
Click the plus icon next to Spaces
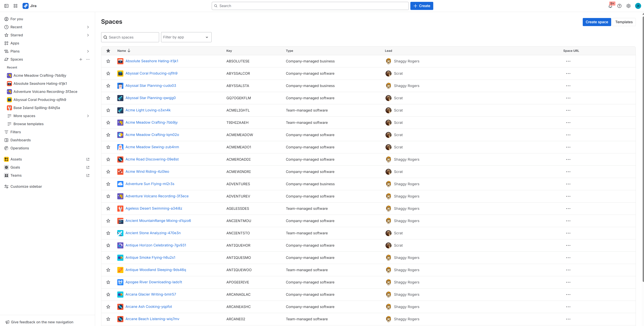pyautogui.click(x=81, y=59)
